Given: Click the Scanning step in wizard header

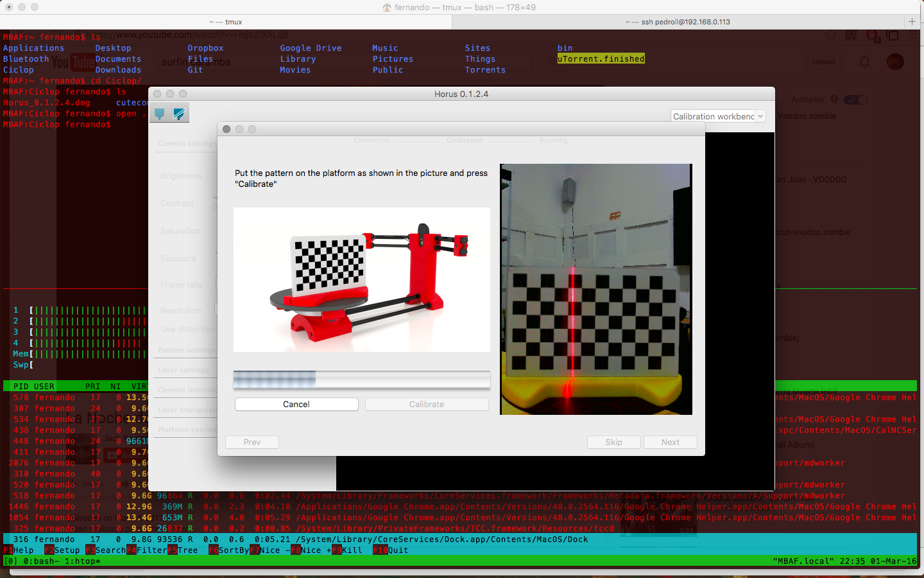Looking at the screenshot, I should (x=553, y=140).
